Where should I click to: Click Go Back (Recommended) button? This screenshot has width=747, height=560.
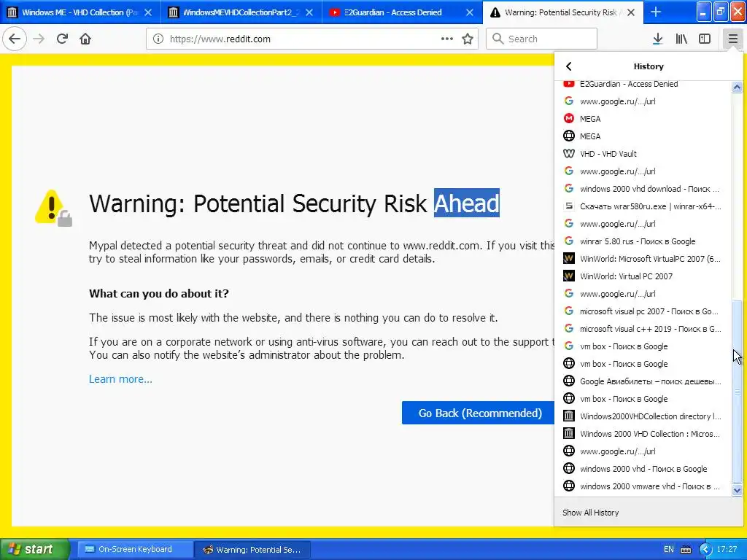point(479,413)
